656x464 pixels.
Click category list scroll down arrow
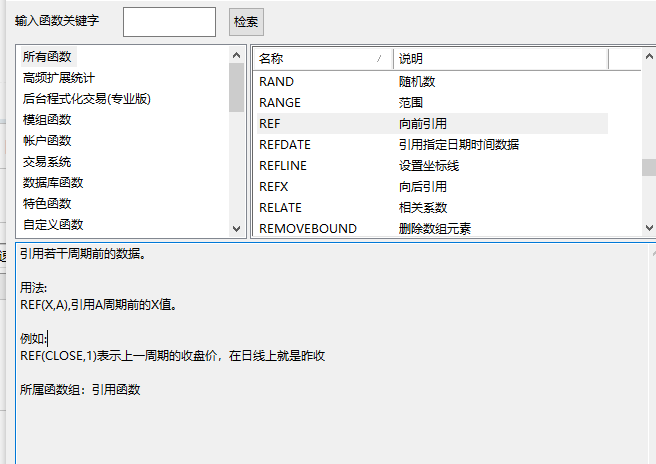tap(236, 228)
